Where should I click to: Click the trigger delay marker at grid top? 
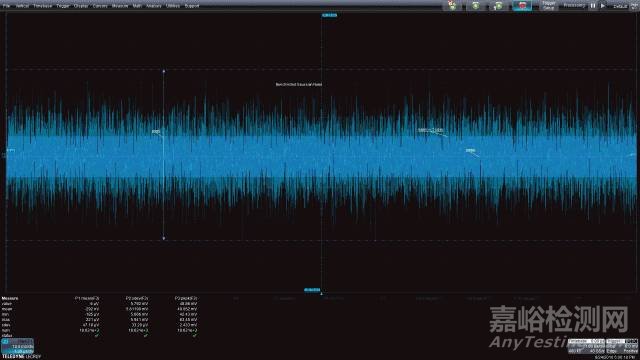tap(329, 16)
